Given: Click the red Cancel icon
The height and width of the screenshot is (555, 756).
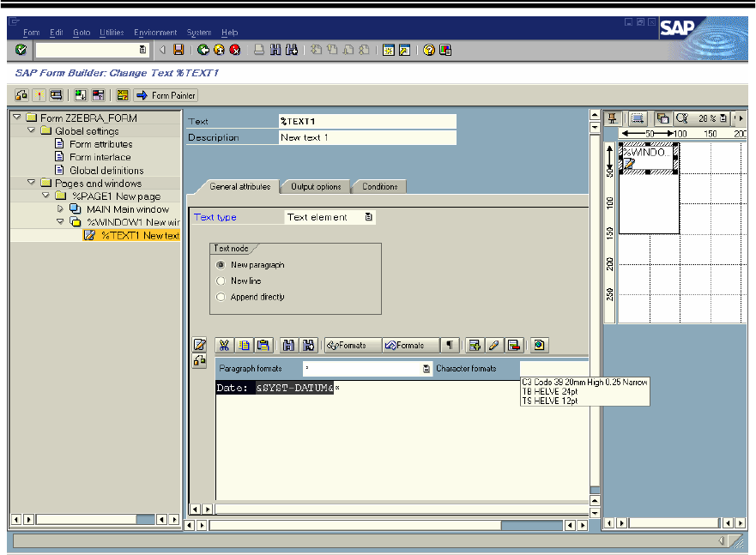Looking at the screenshot, I should (x=235, y=50).
